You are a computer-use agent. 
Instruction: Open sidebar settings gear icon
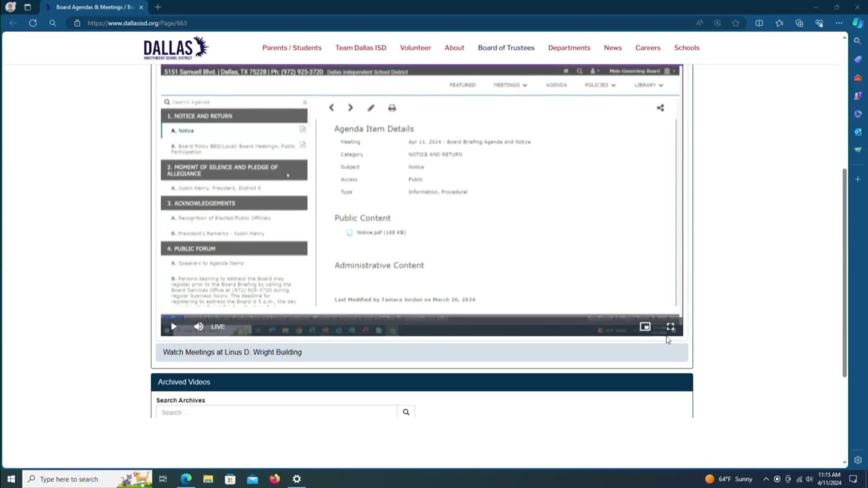(x=858, y=460)
